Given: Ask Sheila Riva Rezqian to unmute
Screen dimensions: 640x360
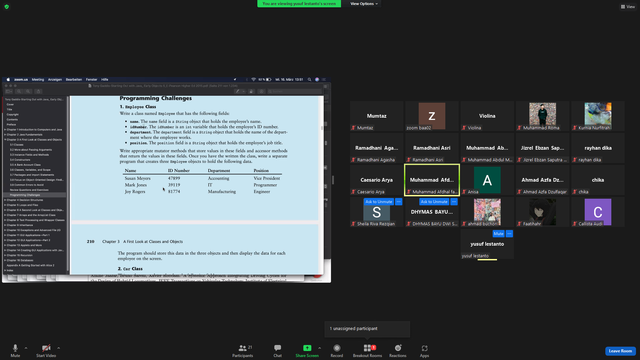Looking at the screenshot, I should pyautogui.click(x=378, y=202).
